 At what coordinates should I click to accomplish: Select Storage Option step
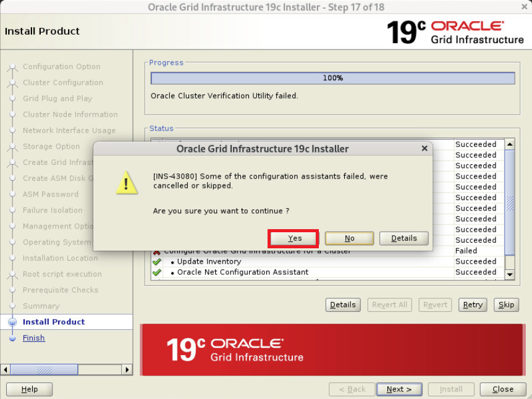51,146
